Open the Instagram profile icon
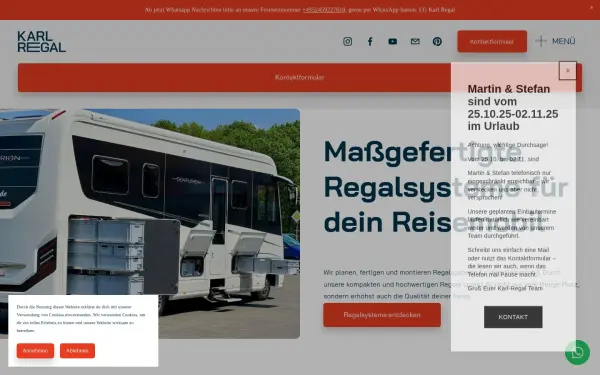 [347, 41]
